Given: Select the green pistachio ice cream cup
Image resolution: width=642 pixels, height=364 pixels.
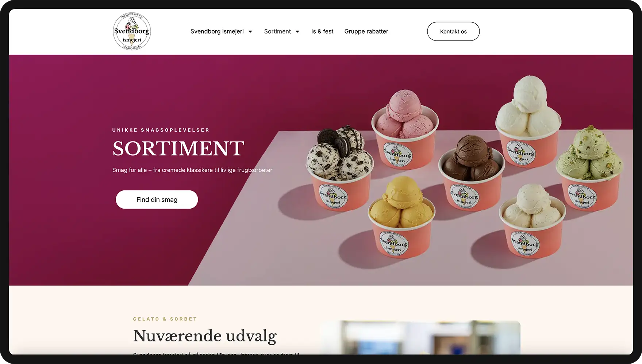Looking at the screenshot, I should point(589,168).
